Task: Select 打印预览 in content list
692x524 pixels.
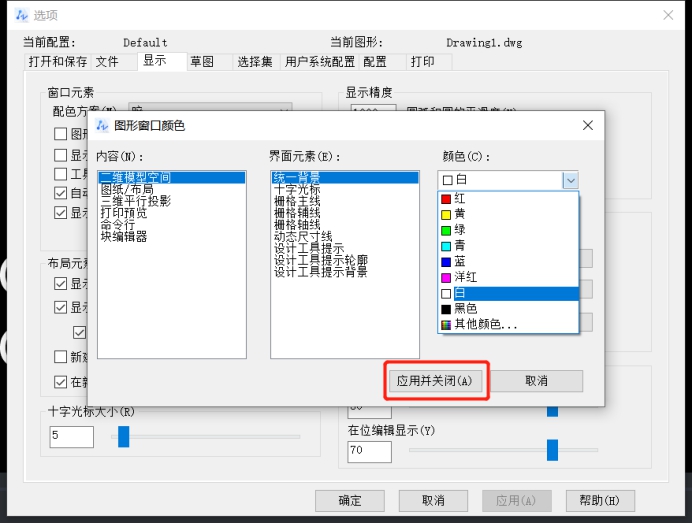Action: point(171,213)
